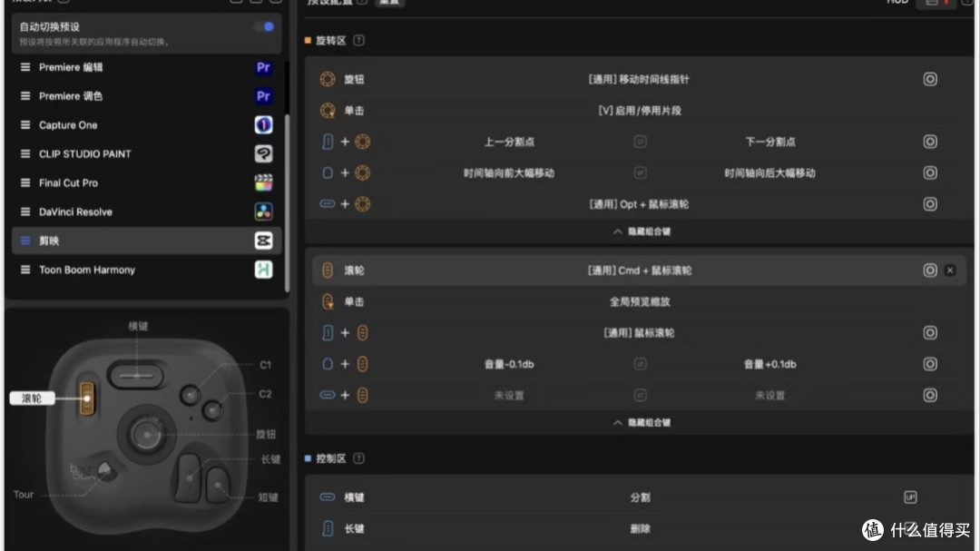
Task: Open HUD setting for 时间轴向前大幅移动 row
Action: tap(930, 172)
